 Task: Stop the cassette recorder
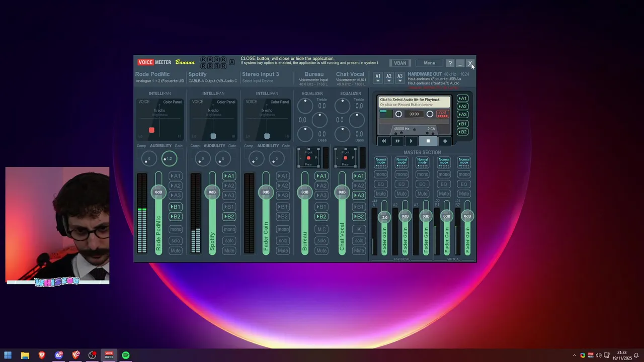(x=428, y=141)
